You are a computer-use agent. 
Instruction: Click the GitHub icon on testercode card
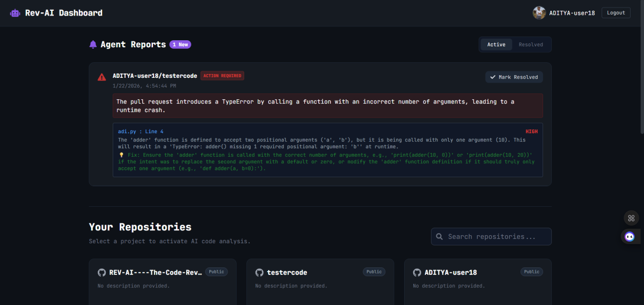[259, 272]
